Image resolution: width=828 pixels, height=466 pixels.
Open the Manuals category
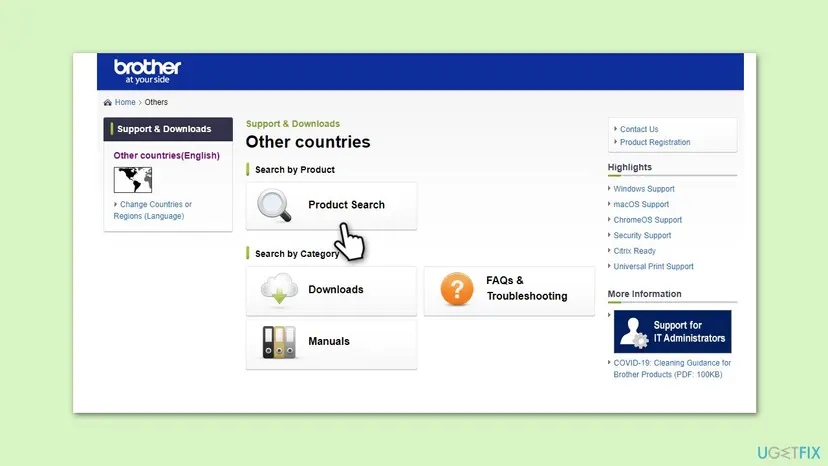click(331, 343)
